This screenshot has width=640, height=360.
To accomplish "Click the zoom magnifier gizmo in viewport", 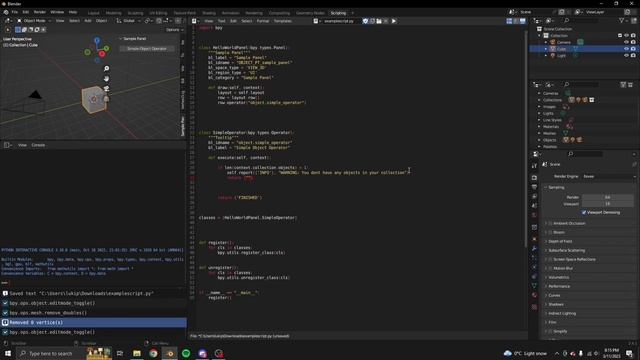I will 106,69.
